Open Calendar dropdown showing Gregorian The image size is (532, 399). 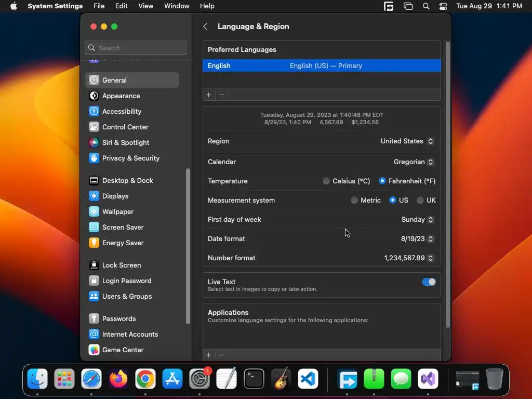pos(414,162)
